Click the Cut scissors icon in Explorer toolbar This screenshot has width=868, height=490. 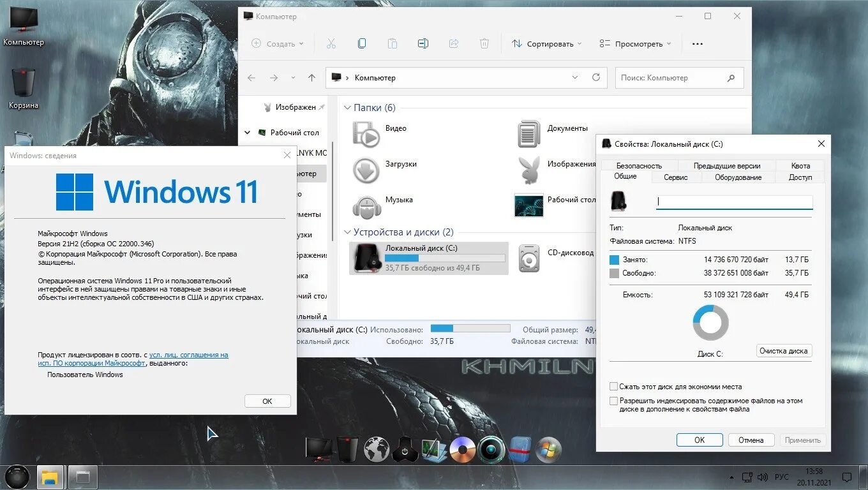coord(331,43)
